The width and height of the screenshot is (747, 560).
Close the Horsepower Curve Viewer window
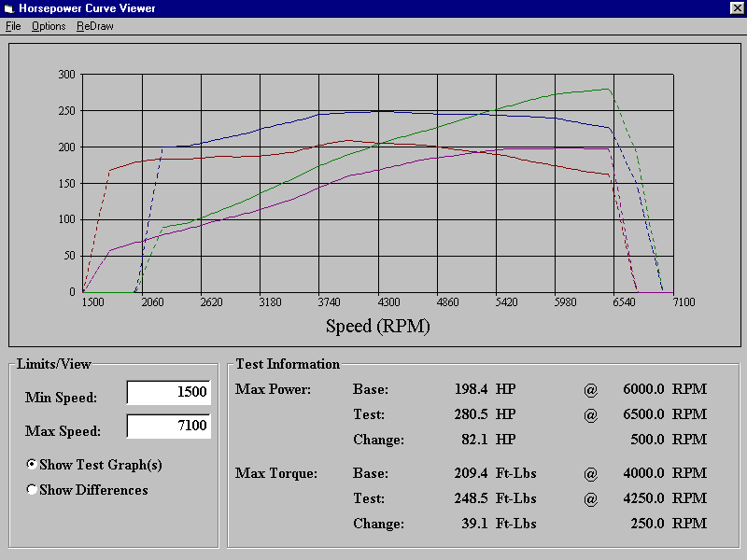(x=736, y=8)
